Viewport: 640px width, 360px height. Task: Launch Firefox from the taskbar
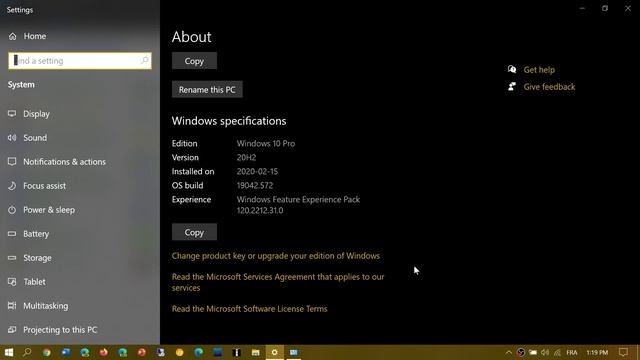point(104,352)
